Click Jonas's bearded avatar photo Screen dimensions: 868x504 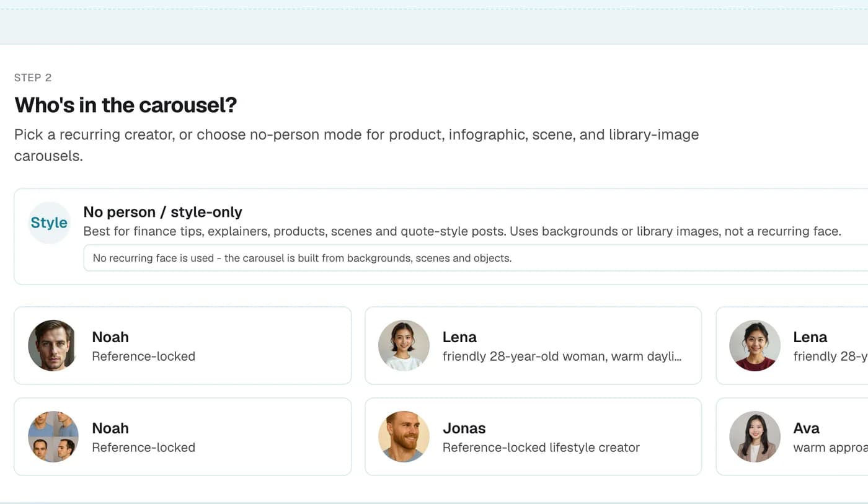[x=404, y=436]
